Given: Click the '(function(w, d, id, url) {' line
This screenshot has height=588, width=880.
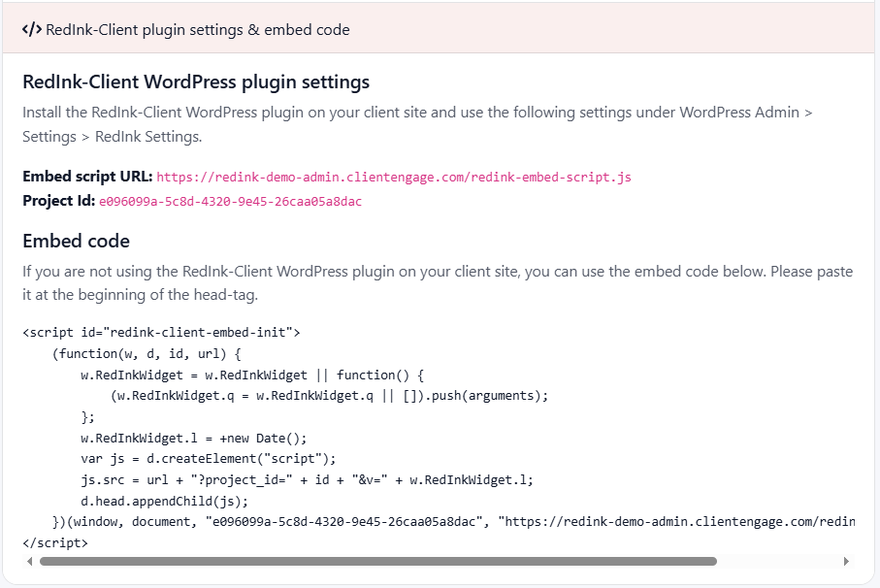Looking at the screenshot, I should (147, 354).
